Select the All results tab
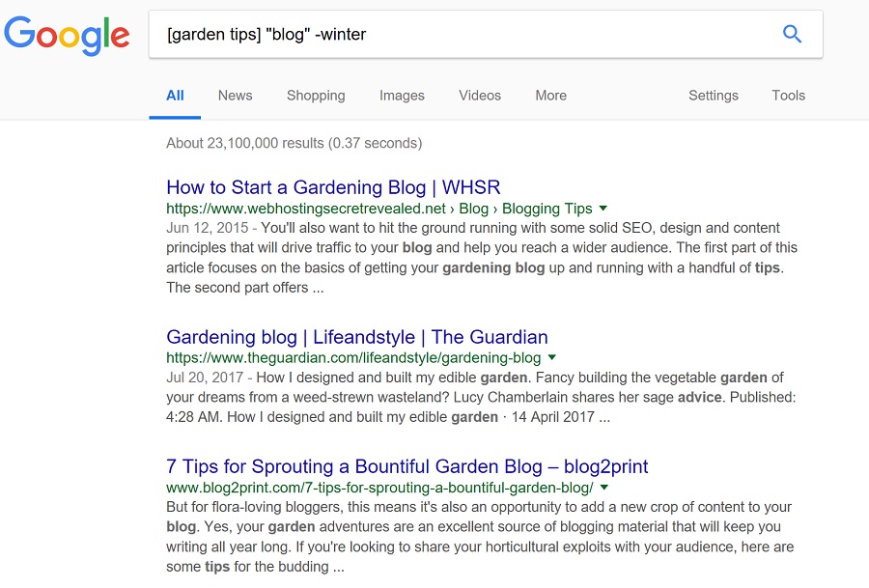The height and width of the screenshot is (588, 869). pos(175,96)
